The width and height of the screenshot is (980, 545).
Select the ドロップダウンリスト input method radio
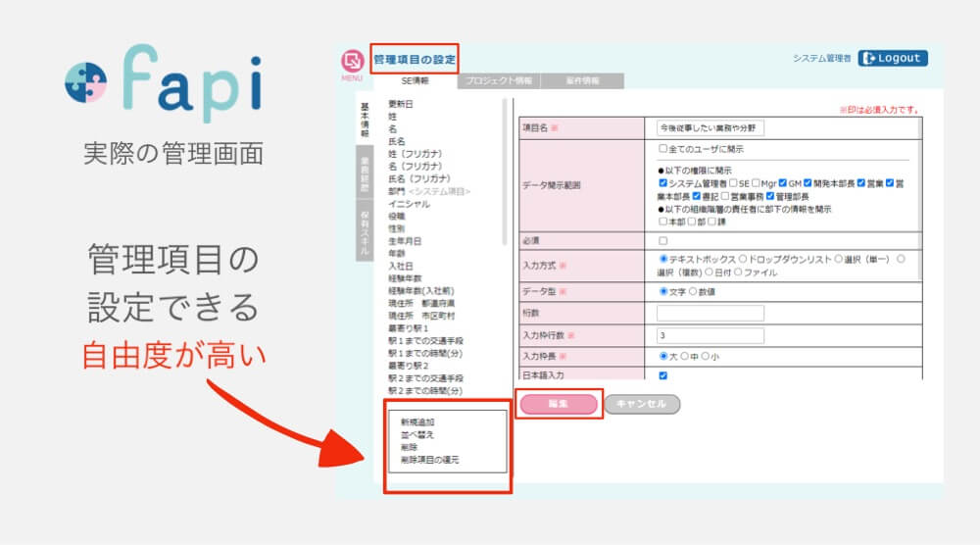tap(741, 260)
